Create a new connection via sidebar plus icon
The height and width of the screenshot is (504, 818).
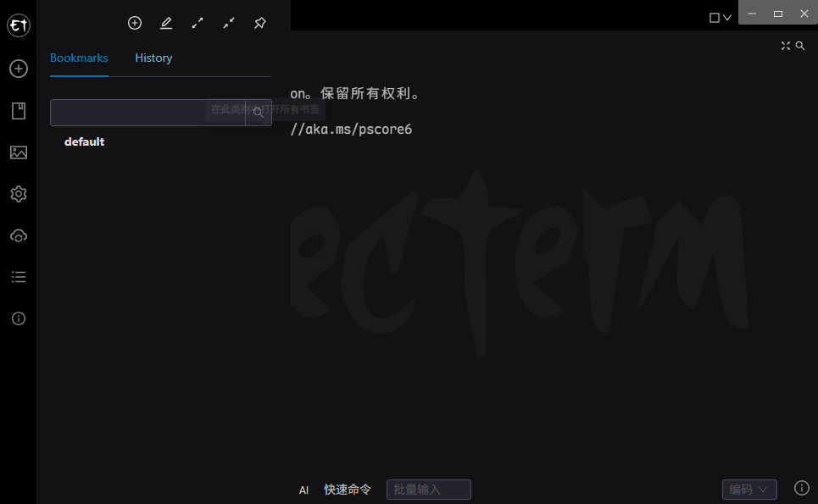coord(18,69)
